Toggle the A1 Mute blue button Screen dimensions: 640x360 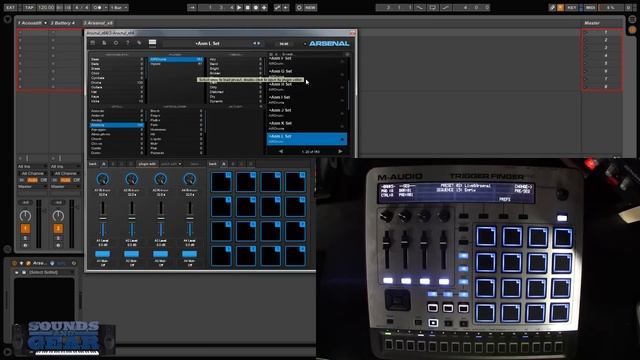102,254
